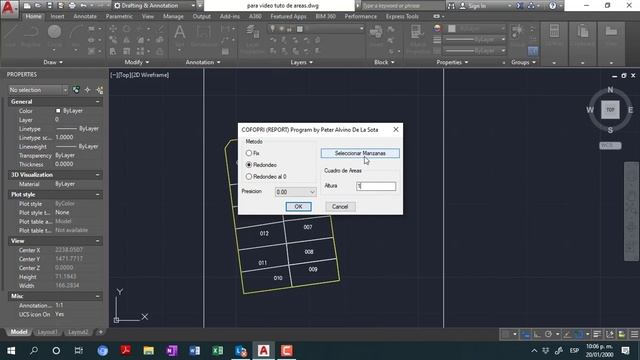
Task: Switch to the Layout2 tab
Action: (x=78, y=332)
